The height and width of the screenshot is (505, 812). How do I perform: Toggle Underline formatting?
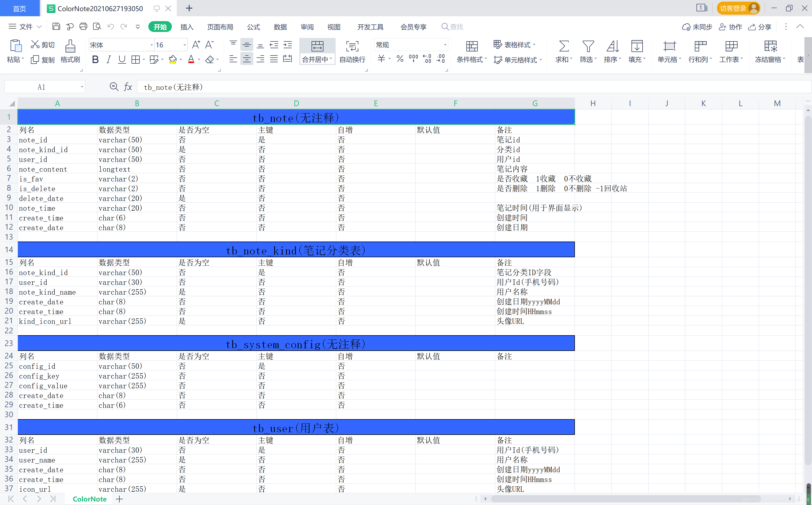(x=122, y=60)
